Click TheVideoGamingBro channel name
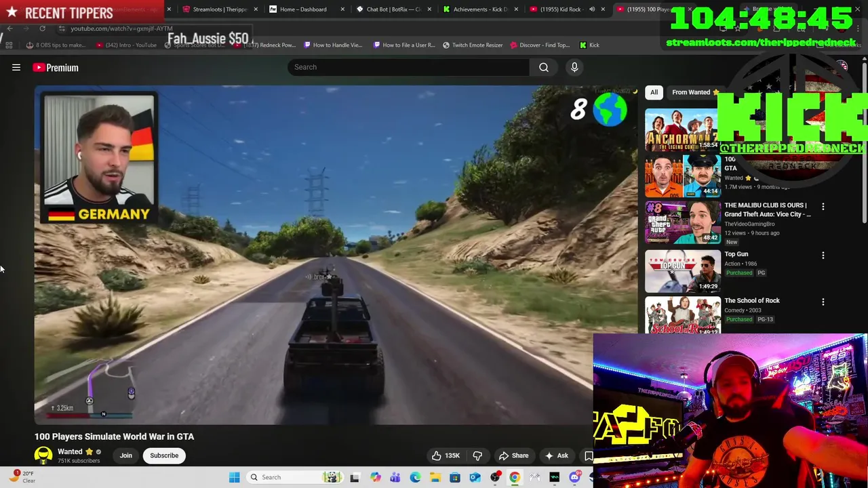The image size is (868, 488). pos(749,224)
